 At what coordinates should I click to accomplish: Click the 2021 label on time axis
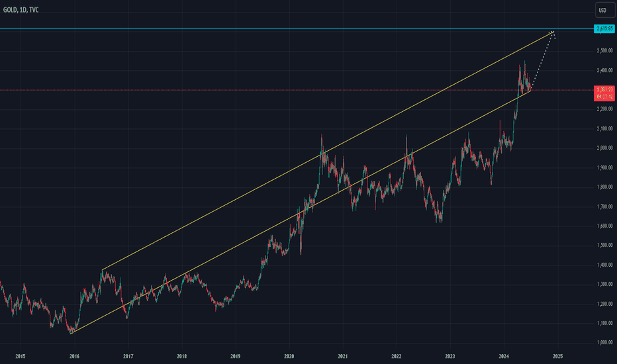point(343,357)
